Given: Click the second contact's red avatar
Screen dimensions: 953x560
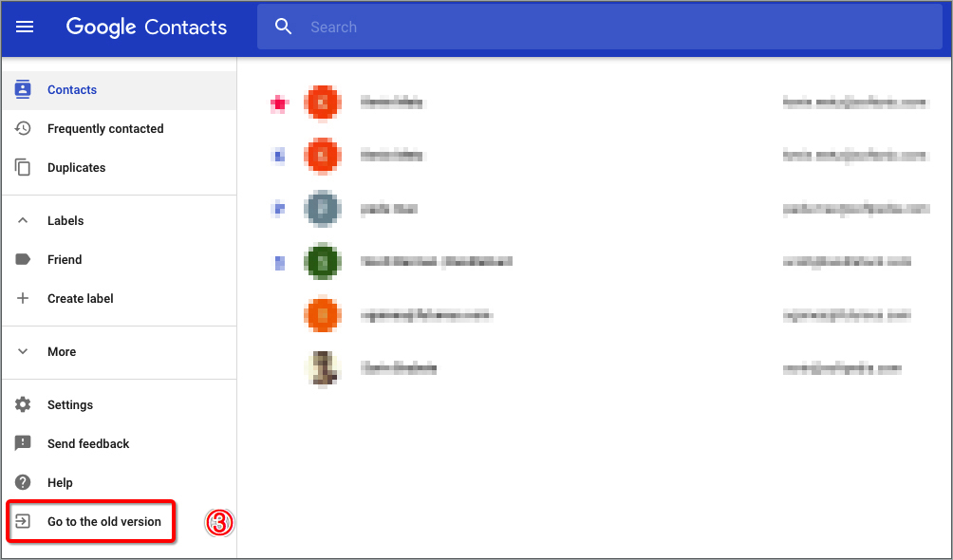Looking at the screenshot, I should click(x=323, y=157).
